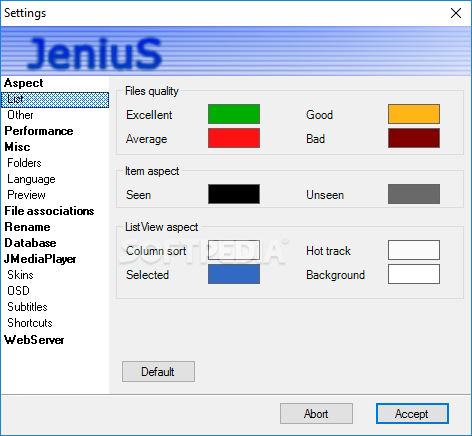Edit the Selected blue color swatch

click(x=234, y=274)
